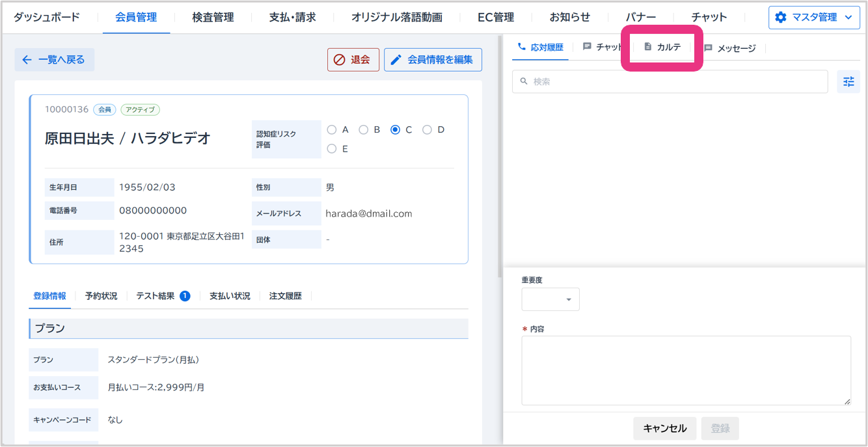
Task: Expand the 重要度 dropdown
Action: click(x=550, y=299)
